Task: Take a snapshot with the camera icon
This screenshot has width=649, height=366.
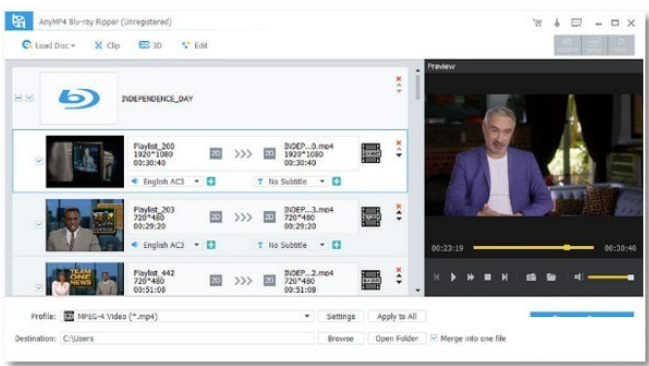Action: click(x=531, y=277)
